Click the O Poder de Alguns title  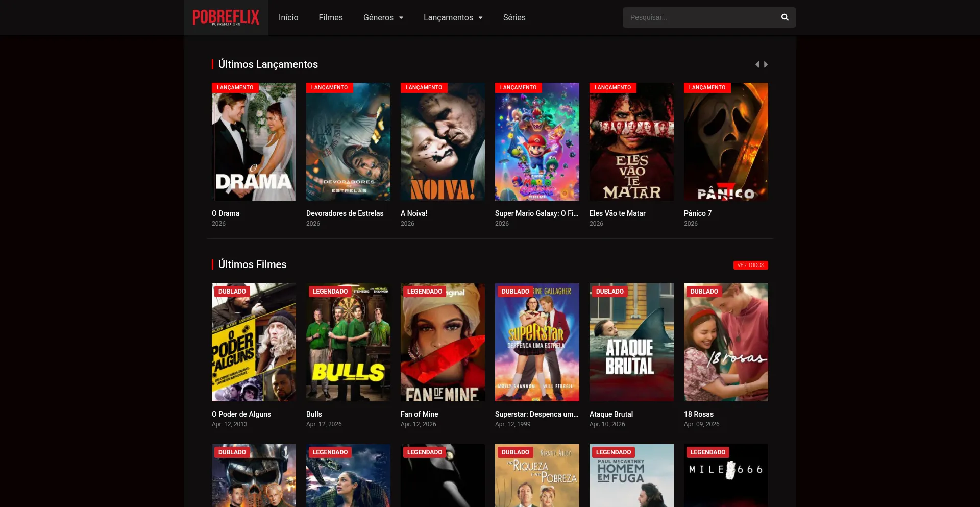pos(241,414)
